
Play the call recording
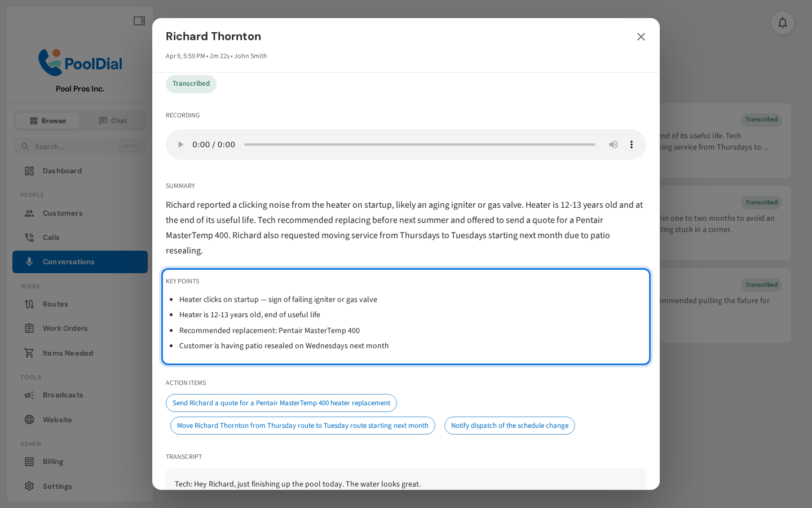point(180,144)
